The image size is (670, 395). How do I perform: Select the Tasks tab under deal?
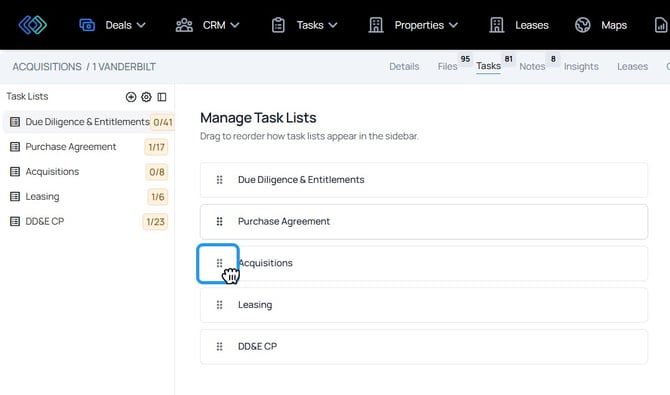click(488, 66)
